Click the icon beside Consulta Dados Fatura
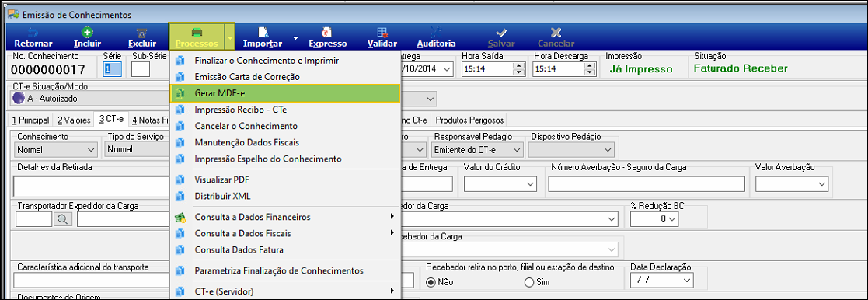 click(180, 249)
